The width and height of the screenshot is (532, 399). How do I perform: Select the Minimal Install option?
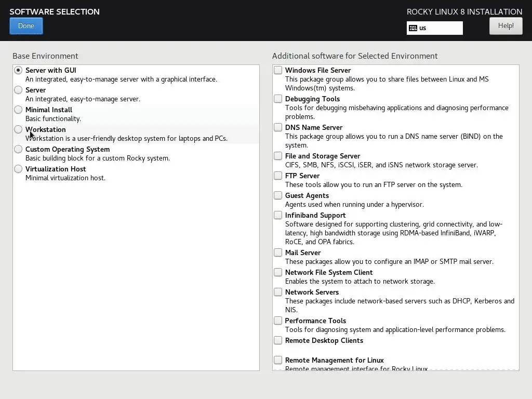(19, 110)
